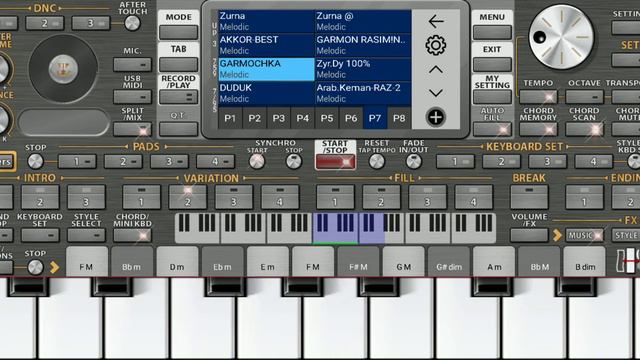640x360 pixels.
Task: Choose the GARMON RASIMIN.. sound
Action: (x=363, y=45)
